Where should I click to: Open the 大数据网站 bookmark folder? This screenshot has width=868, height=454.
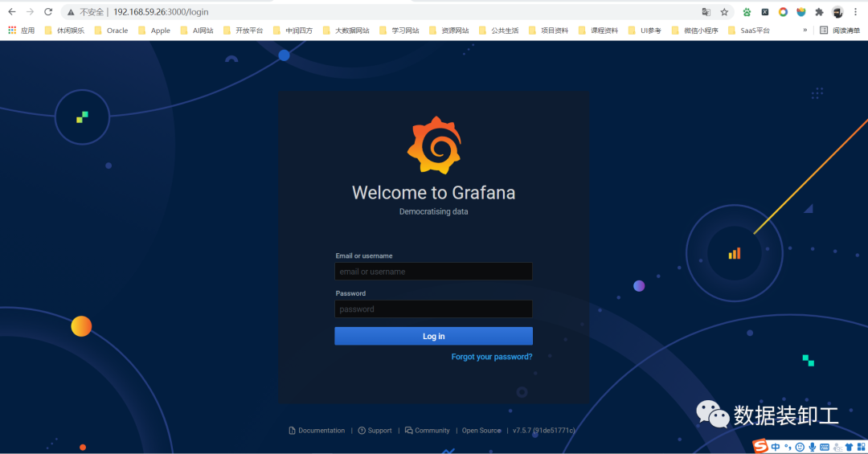point(346,31)
